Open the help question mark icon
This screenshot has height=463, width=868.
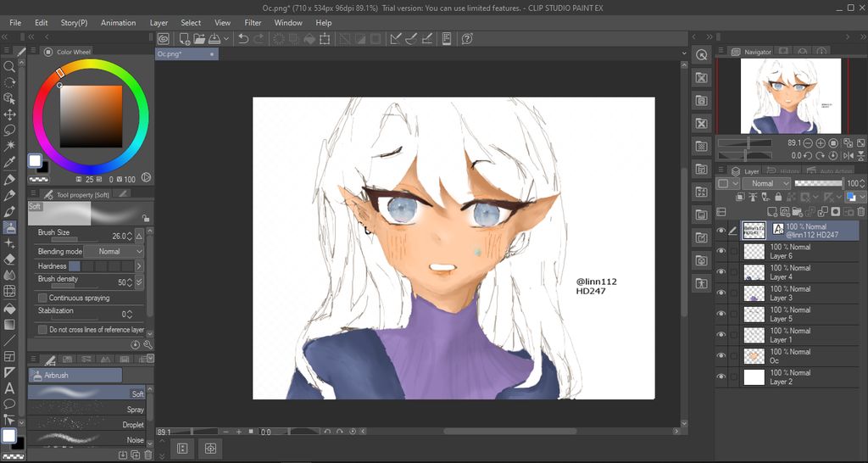click(x=467, y=39)
